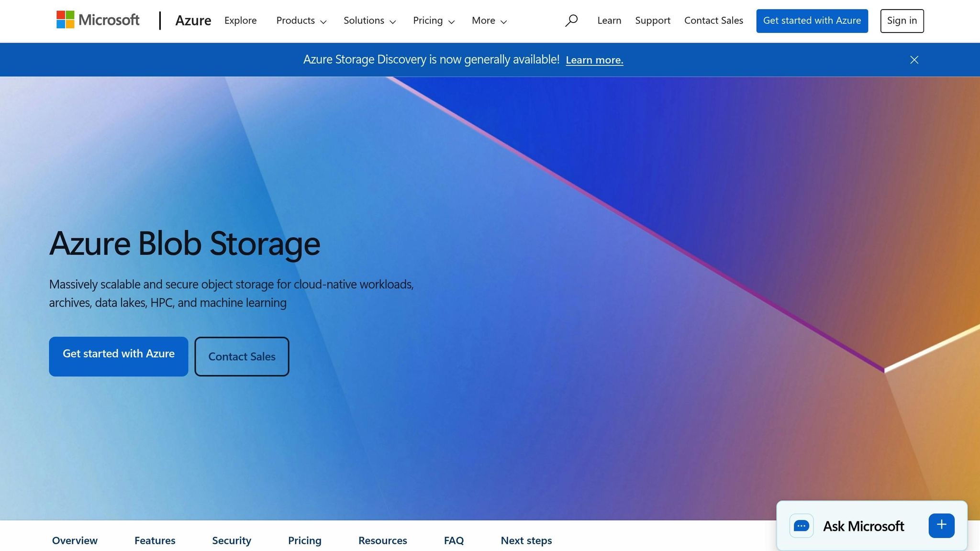
Task: Open the Learn more link in the banner
Action: point(594,60)
